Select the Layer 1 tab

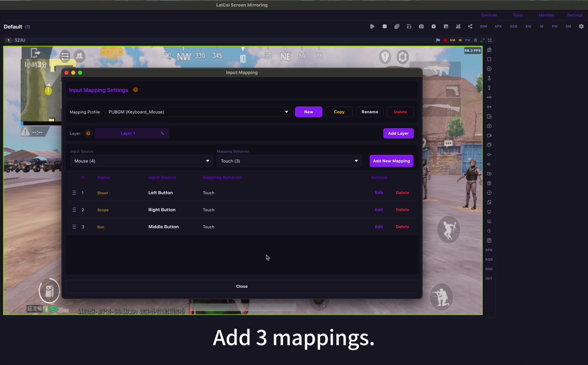tap(128, 133)
